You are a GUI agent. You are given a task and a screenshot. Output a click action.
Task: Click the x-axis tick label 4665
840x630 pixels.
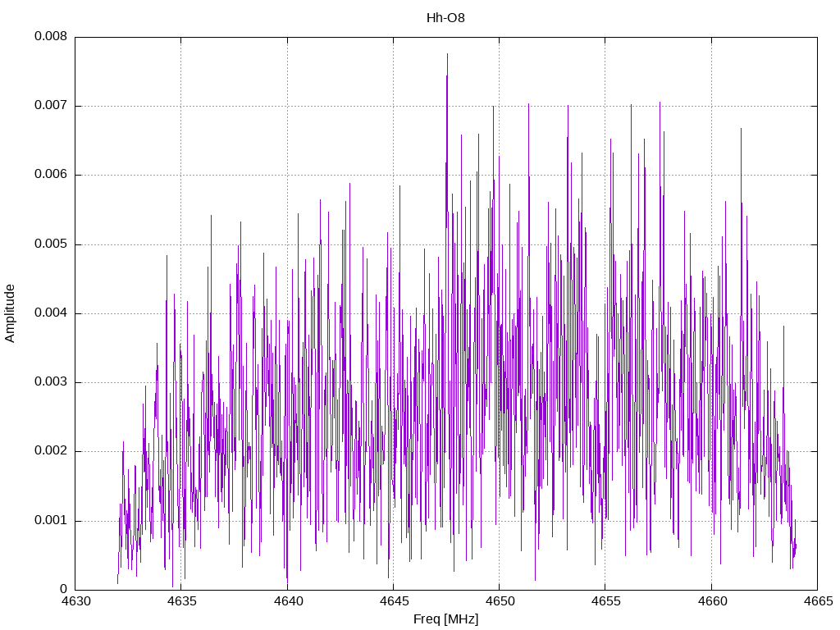(819, 601)
